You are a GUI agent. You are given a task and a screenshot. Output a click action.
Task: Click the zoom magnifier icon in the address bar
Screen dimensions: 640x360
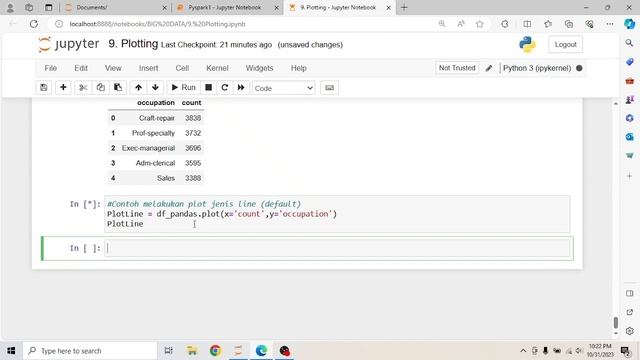(442, 24)
